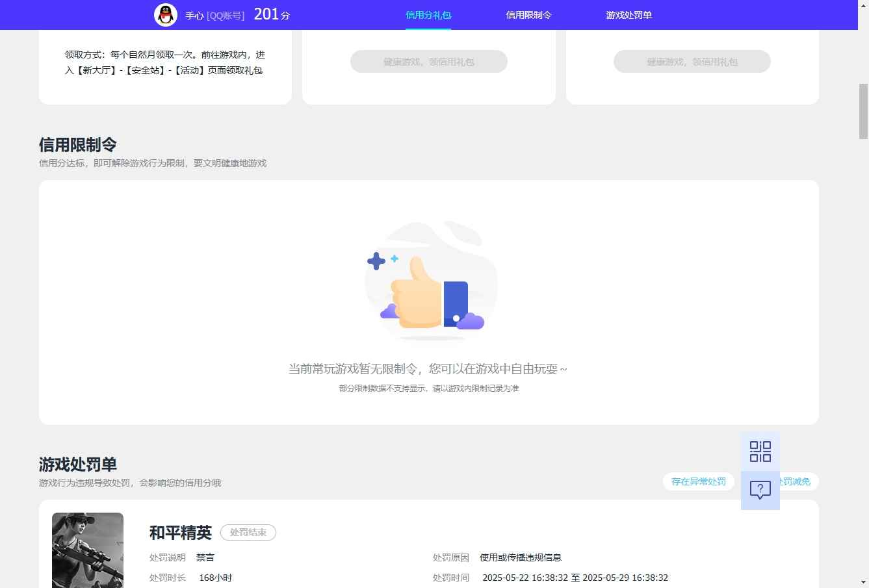Click the 和平精英 game title
This screenshot has width=869, height=588.
point(181,533)
